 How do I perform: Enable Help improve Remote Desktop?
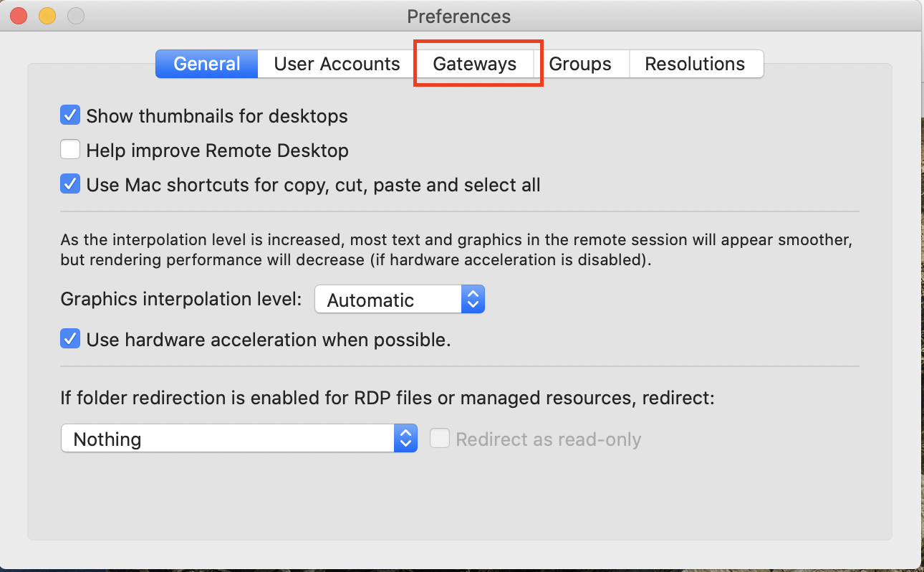(x=70, y=149)
